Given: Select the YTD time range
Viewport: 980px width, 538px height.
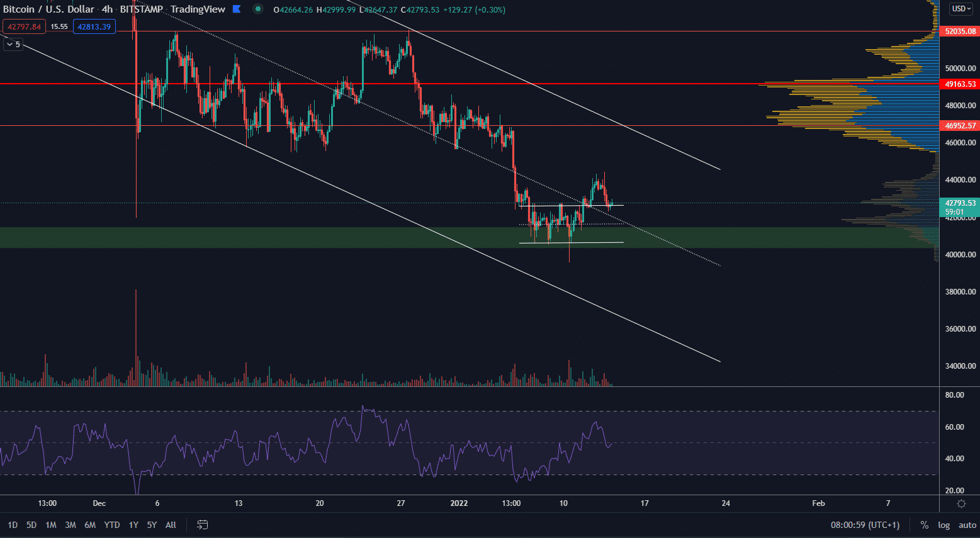Looking at the screenshot, I should tap(112, 525).
